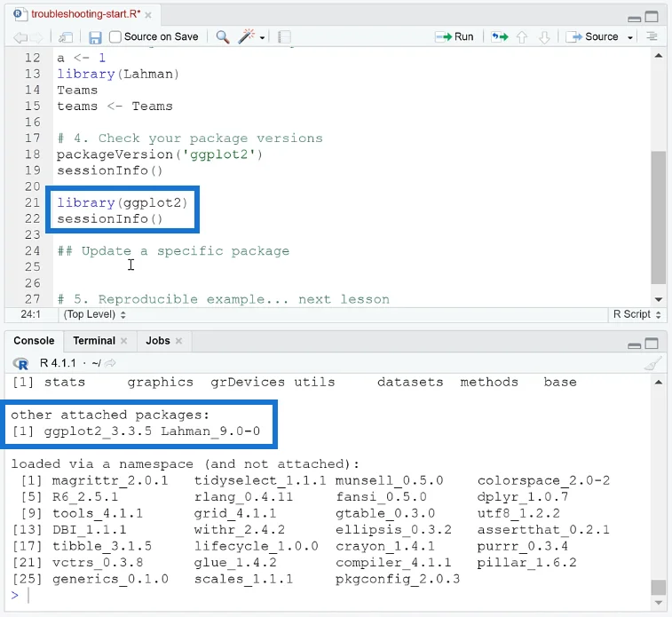
Task: Click line 15 teams <- Teams
Action: click(115, 107)
